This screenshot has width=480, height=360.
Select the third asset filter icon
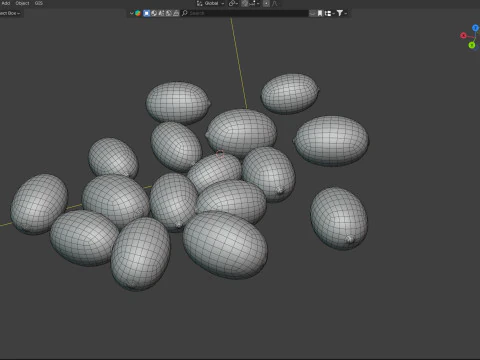point(161,13)
